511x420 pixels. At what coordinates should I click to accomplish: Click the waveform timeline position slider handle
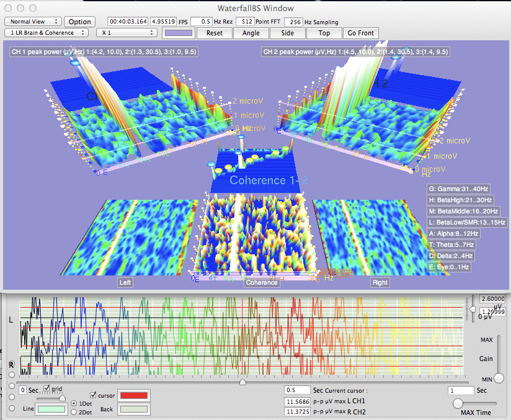pos(242,382)
